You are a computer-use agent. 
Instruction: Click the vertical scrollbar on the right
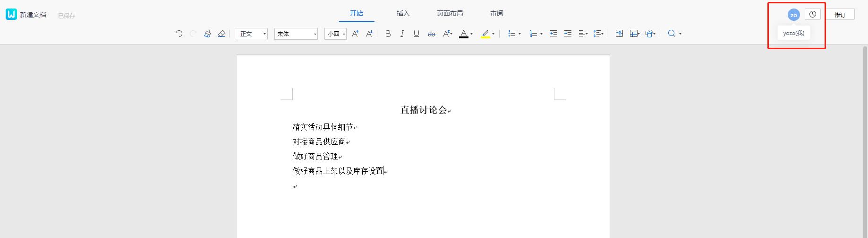[865, 142]
